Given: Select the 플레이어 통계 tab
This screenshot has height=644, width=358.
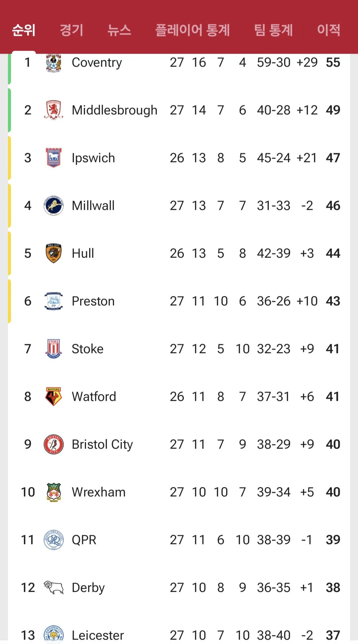Looking at the screenshot, I should [x=193, y=30].
